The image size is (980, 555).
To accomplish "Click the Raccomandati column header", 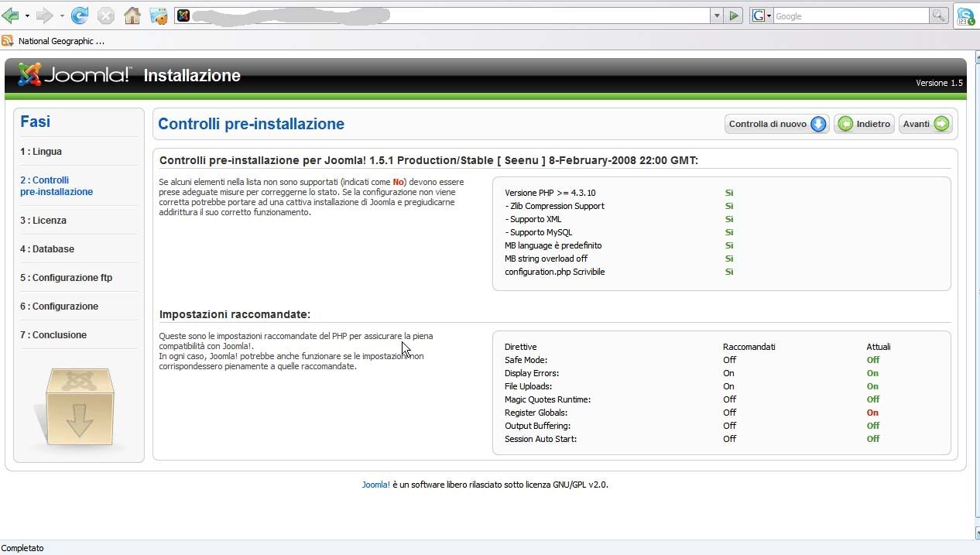I will click(749, 347).
